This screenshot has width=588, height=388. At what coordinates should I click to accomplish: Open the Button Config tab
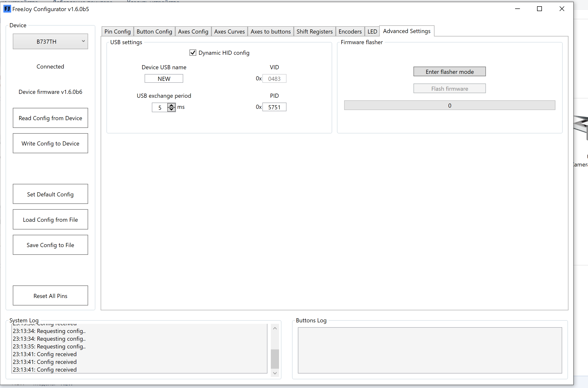pyautogui.click(x=154, y=31)
